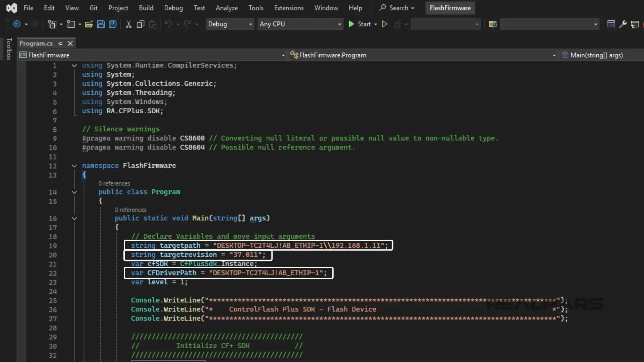The height and width of the screenshot is (362, 644).
Task: Open the Git menu
Action: [94, 8]
